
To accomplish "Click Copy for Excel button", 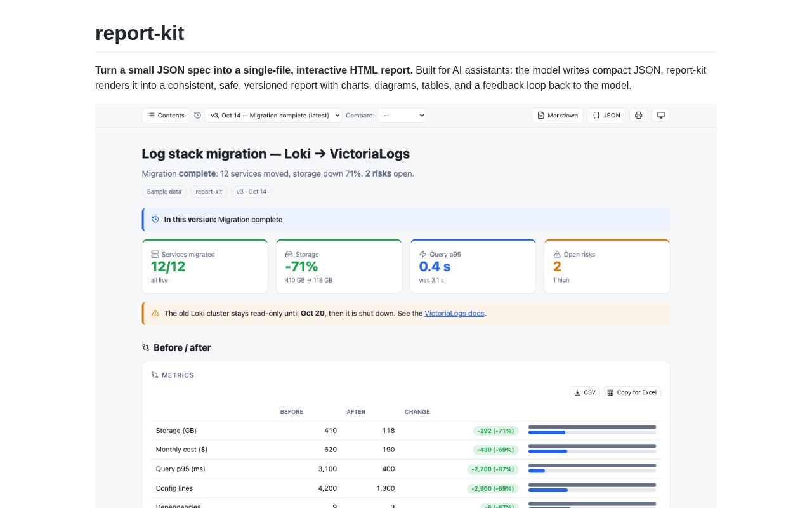I will click(x=632, y=392).
